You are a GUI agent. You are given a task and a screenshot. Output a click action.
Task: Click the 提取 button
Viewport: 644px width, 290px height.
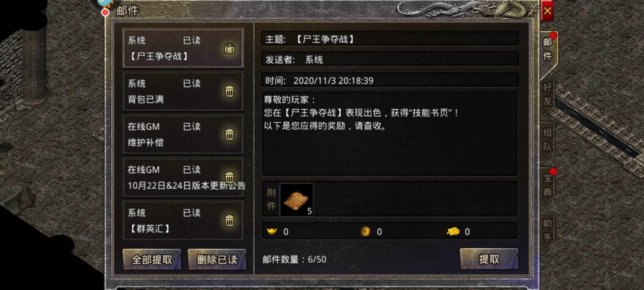pyautogui.click(x=489, y=259)
